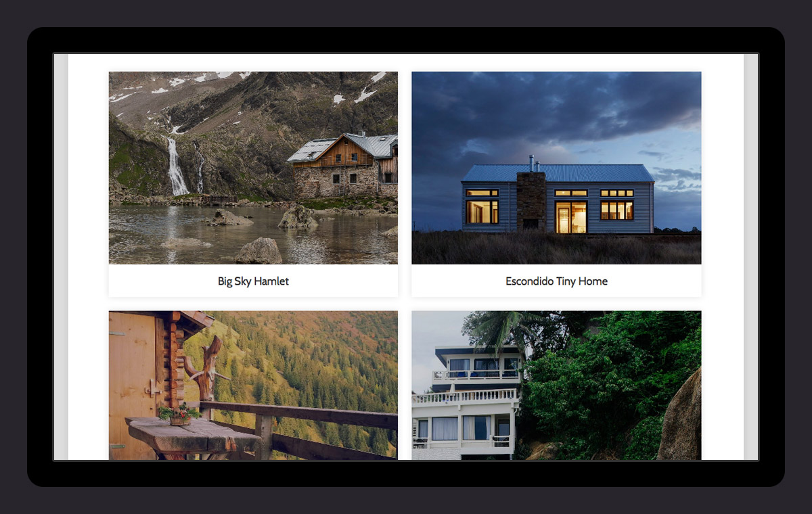The width and height of the screenshot is (812, 514).
Task: Click the gray scrollbar strip on the right edge
Action: (750, 257)
